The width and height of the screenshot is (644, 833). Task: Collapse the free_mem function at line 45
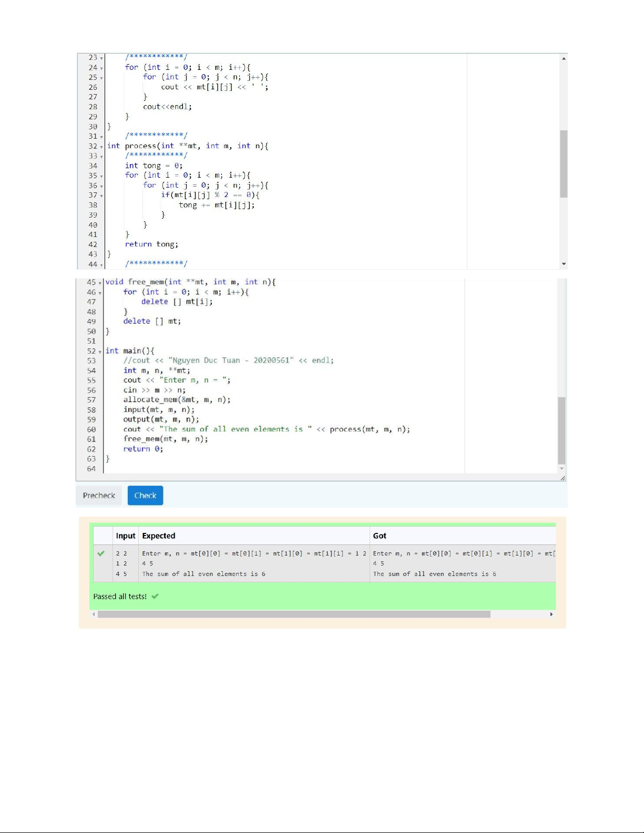100,283
